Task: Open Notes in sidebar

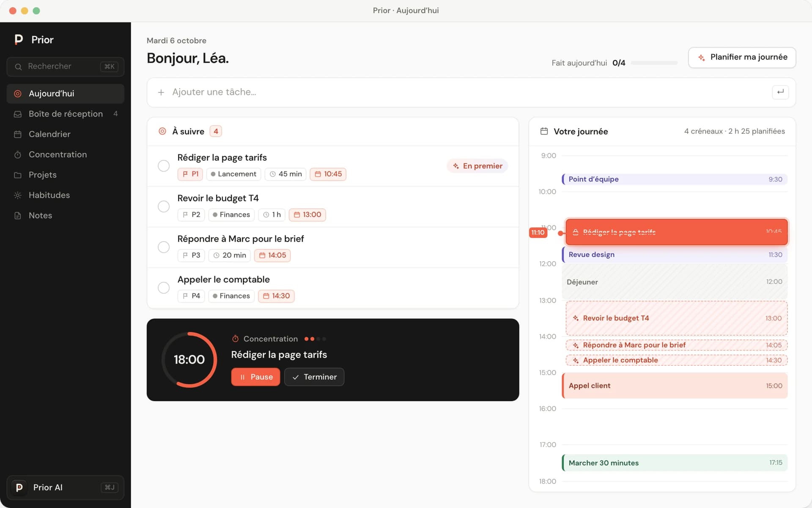Action: click(x=66, y=215)
